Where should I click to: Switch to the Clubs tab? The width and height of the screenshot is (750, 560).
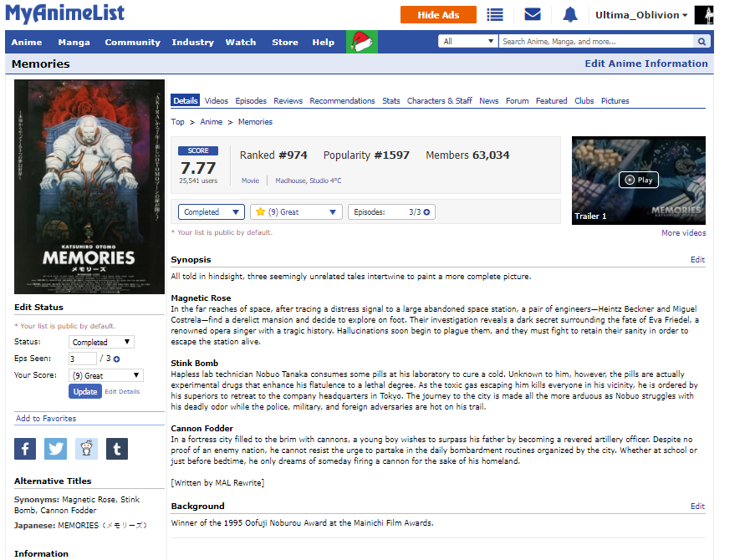[584, 101]
